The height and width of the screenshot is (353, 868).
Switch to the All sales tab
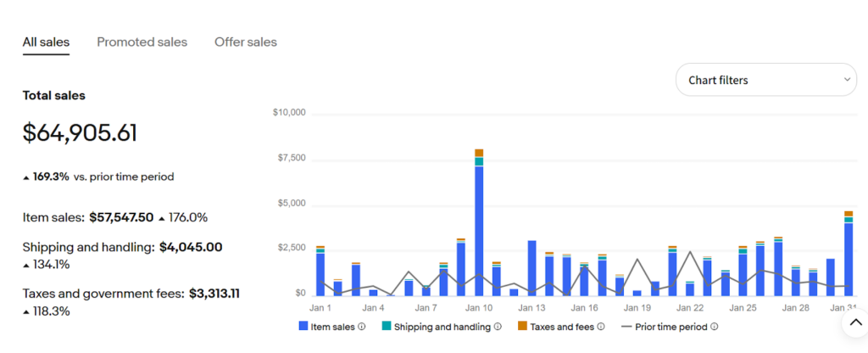click(x=46, y=42)
